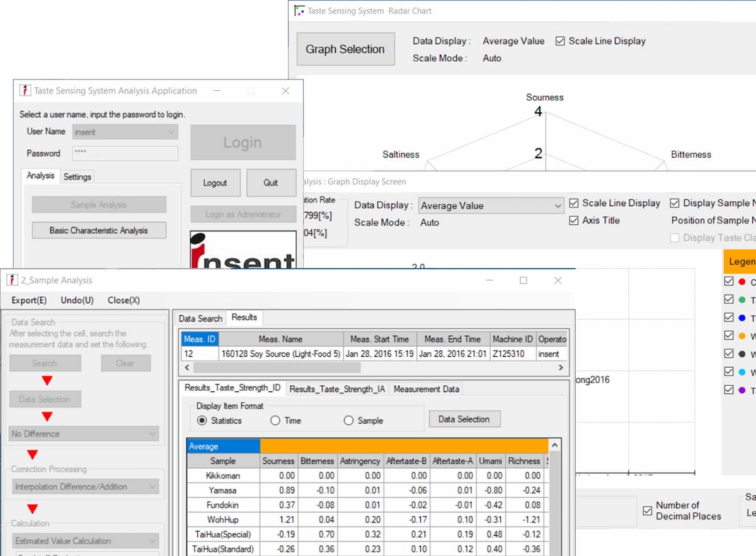The height and width of the screenshot is (556, 756).
Task: Click the Graph Selection button in Radar Chart window
Action: click(345, 49)
